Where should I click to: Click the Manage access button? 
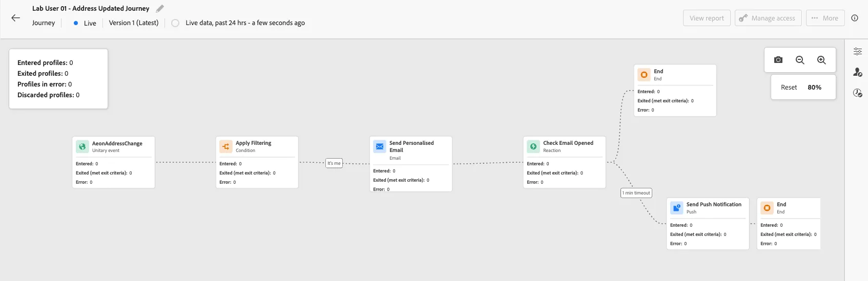tap(768, 18)
